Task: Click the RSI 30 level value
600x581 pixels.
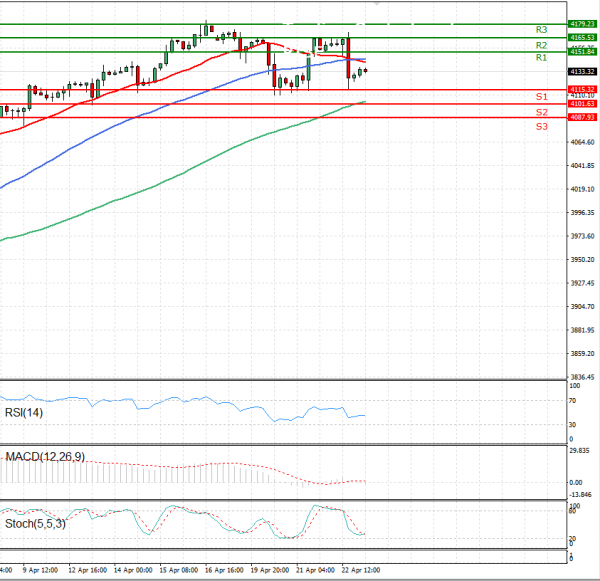Action: tap(572, 424)
